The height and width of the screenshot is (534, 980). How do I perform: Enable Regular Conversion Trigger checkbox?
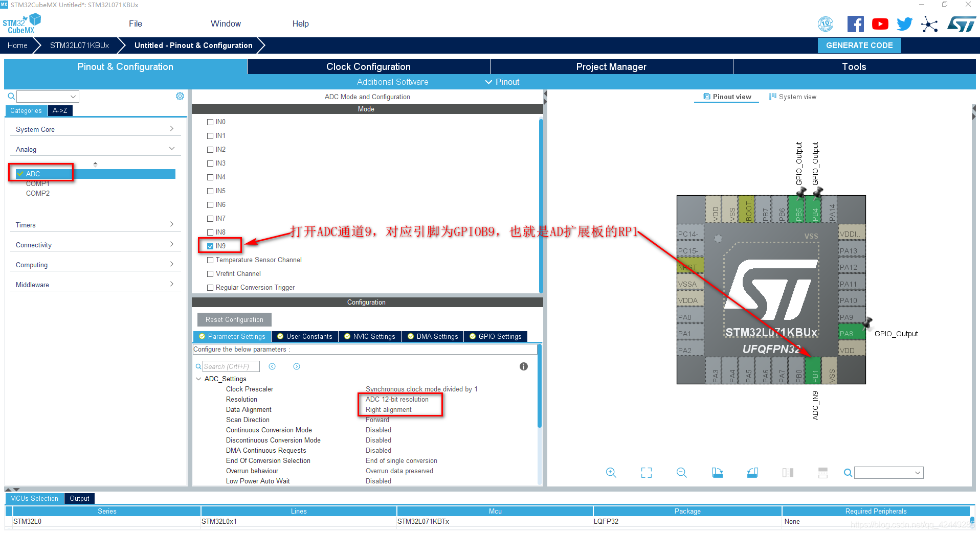coord(210,288)
